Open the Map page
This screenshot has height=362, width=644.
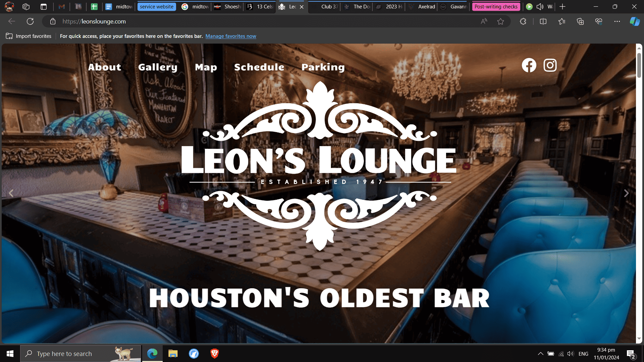pyautogui.click(x=206, y=67)
